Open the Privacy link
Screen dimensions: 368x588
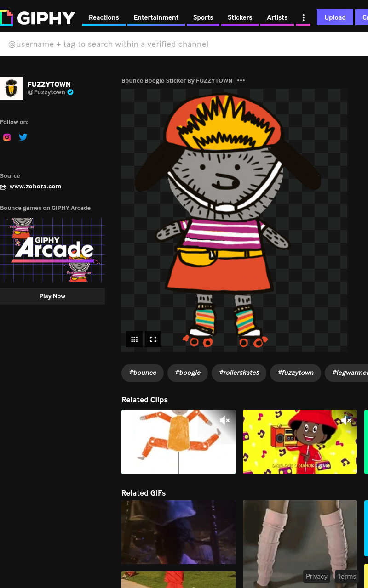[x=316, y=577]
